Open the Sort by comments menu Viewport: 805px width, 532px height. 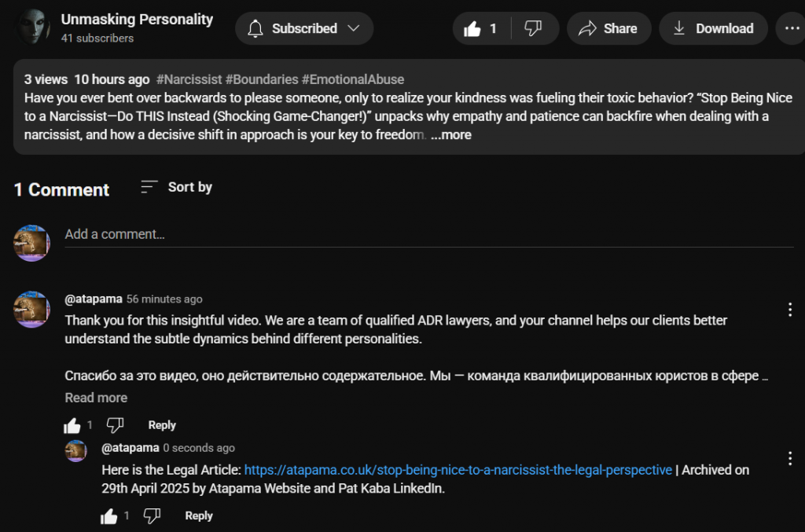[177, 187]
